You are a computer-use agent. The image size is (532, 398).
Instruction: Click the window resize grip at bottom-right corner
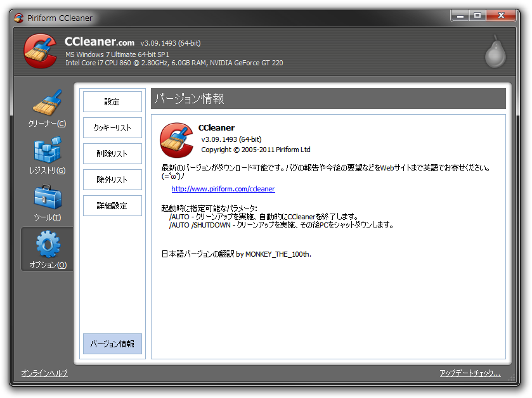[512, 377]
